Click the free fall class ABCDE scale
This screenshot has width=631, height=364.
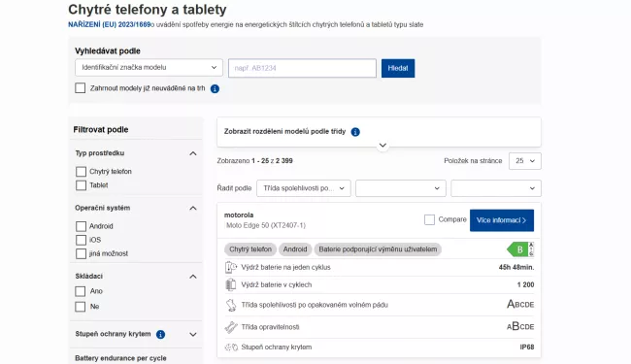pyautogui.click(x=520, y=305)
